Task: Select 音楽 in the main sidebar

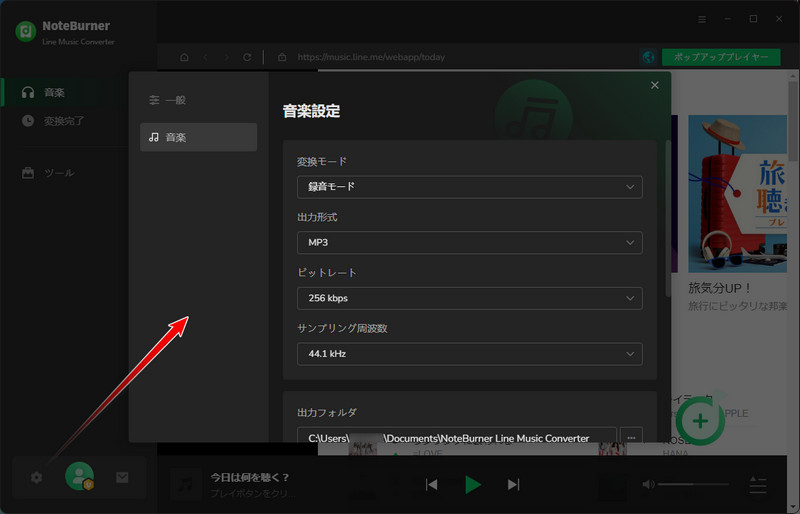Action: click(65, 92)
